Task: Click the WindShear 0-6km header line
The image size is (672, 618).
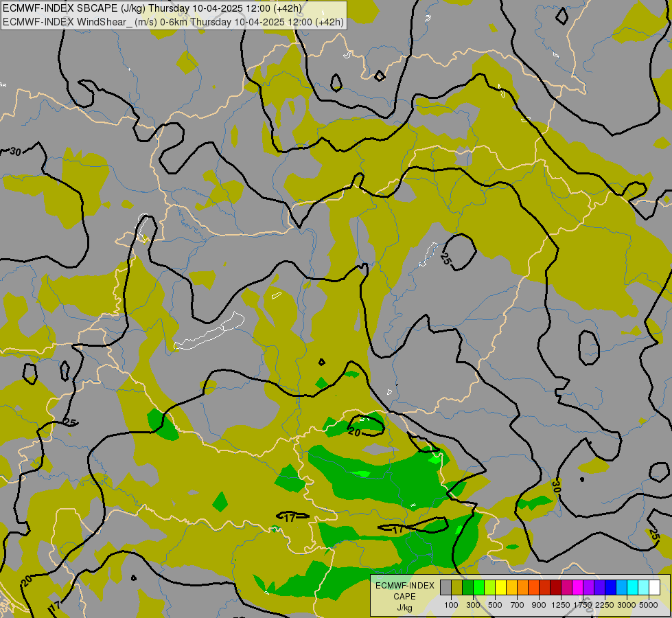Action: [x=173, y=21]
